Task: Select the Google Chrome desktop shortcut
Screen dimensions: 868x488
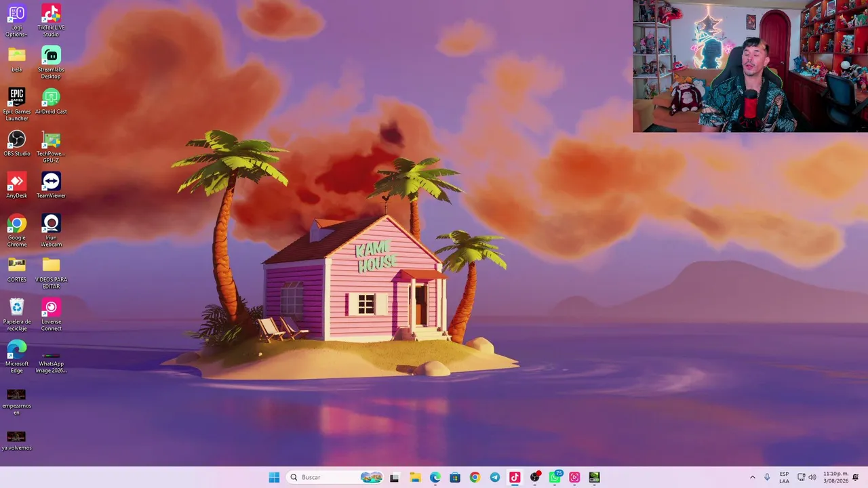Action: click(16, 230)
